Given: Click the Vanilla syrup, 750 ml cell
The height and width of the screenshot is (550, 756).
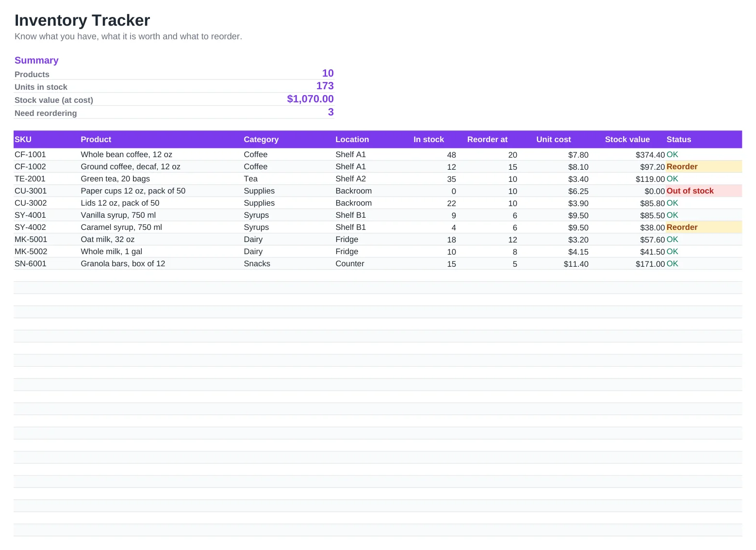Looking at the screenshot, I should [x=118, y=215].
